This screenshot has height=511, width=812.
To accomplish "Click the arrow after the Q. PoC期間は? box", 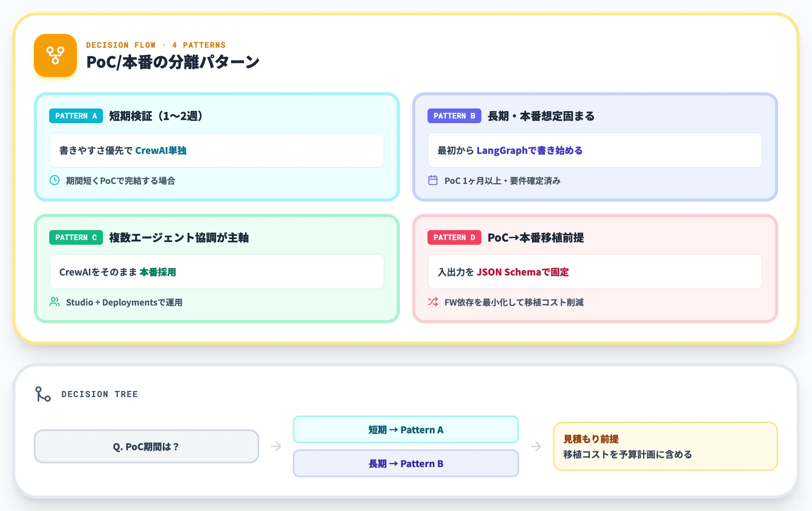I will 276,446.
